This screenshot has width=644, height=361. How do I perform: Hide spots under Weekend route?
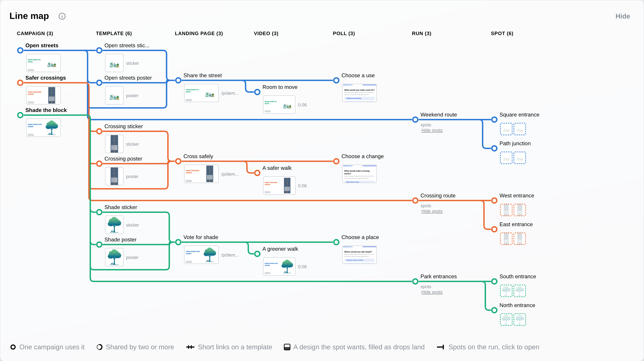click(432, 130)
